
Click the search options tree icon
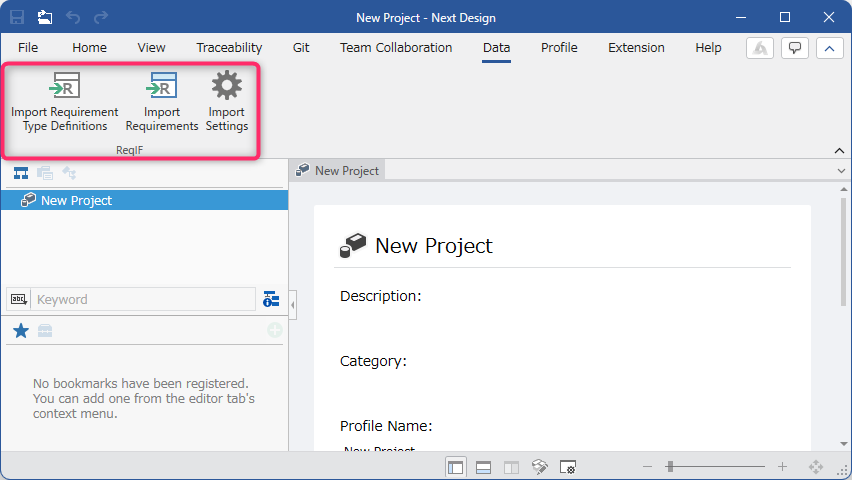pos(271,299)
